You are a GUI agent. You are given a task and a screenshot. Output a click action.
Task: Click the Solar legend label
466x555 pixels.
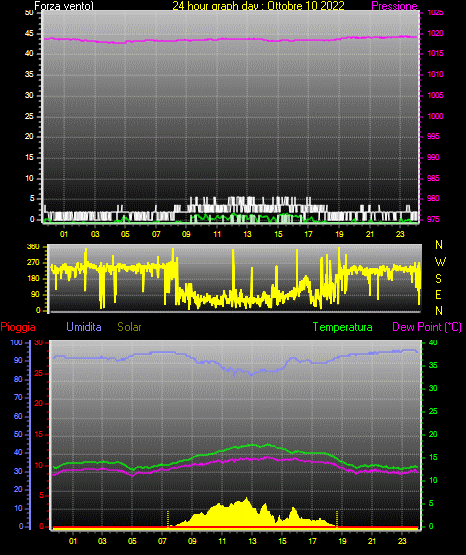129,327
